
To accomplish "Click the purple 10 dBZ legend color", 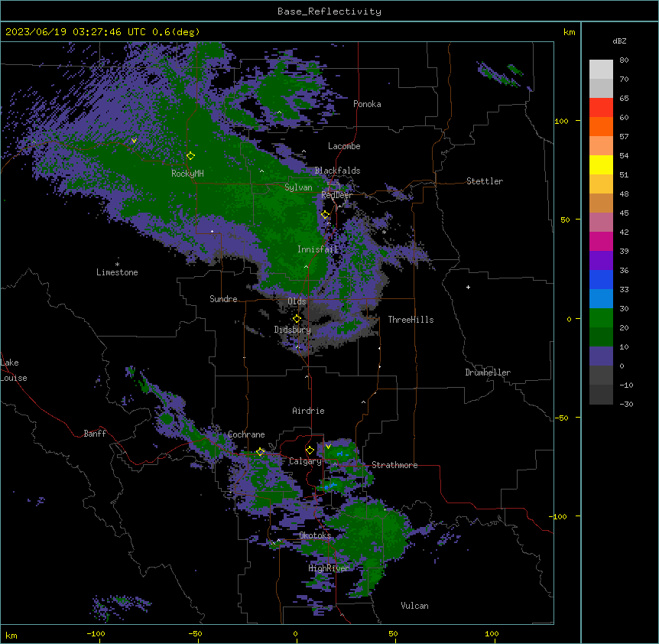I will (601, 356).
